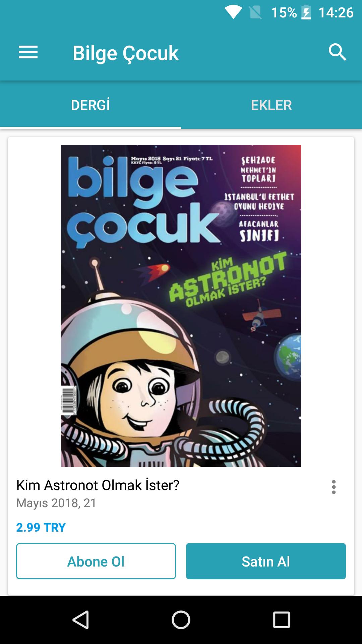Tap the 14:26 clock in status bar

(x=336, y=13)
